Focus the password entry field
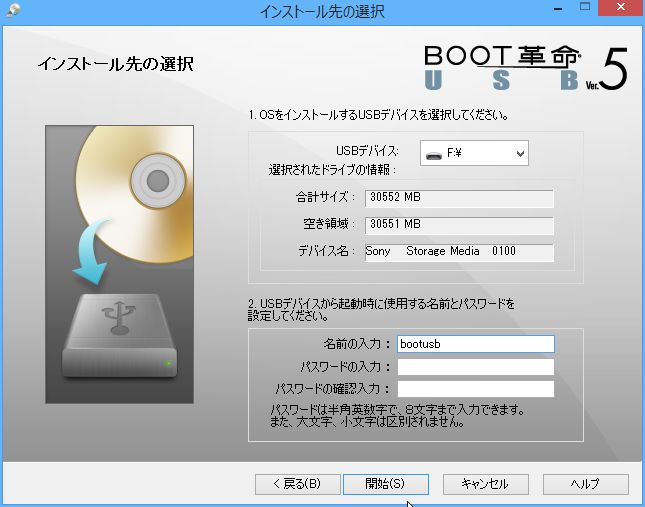Screen dimensions: 645x507 click(x=476, y=367)
